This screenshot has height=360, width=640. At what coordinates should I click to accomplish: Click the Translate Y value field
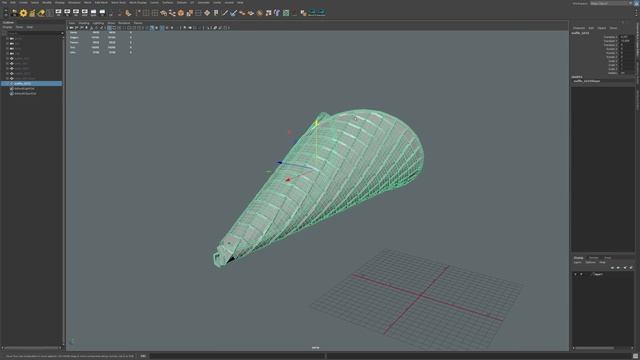[x=627, y=41]
